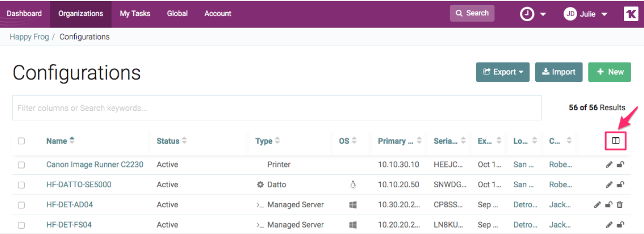
Task: Click pencil edit icon for HF-DET-AD04
Action: [x=597, y=205]
